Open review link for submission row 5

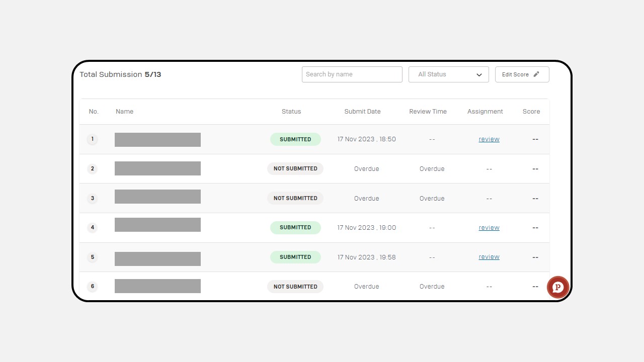point(489,257)
